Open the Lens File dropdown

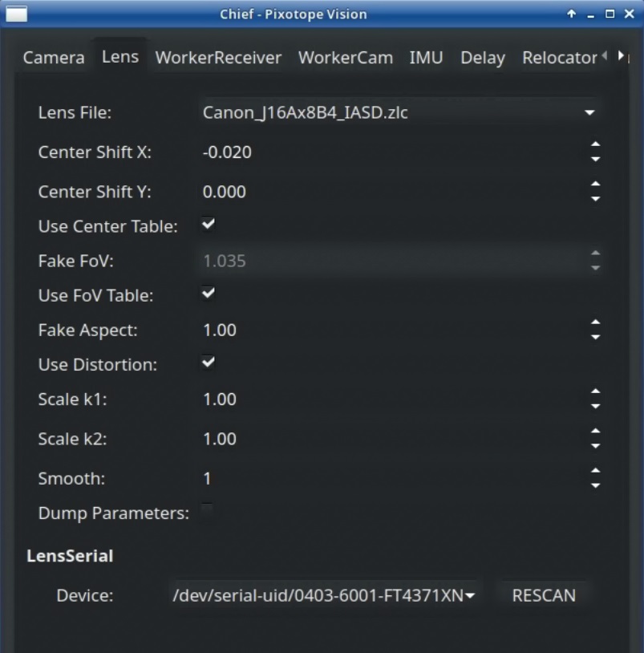tap(589, 112)
